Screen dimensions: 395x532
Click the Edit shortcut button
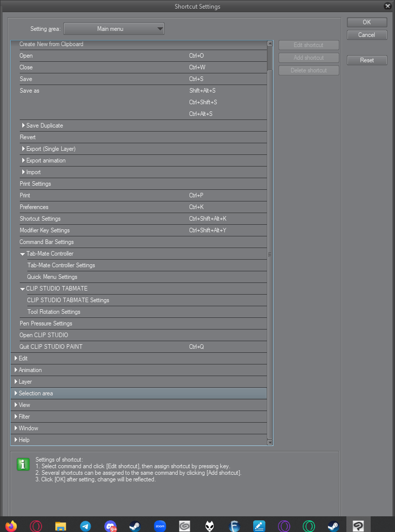[309, 45]
